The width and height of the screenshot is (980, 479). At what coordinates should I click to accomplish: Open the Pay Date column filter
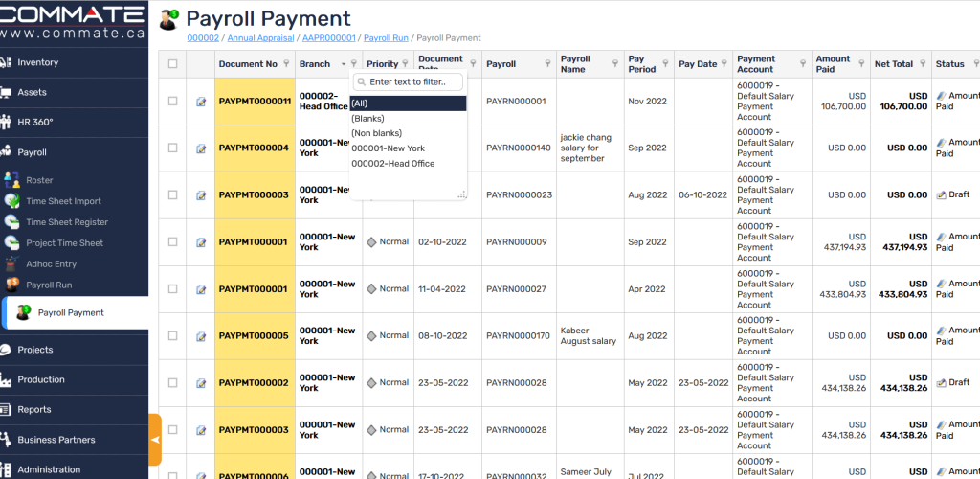[x=724, y=63]
